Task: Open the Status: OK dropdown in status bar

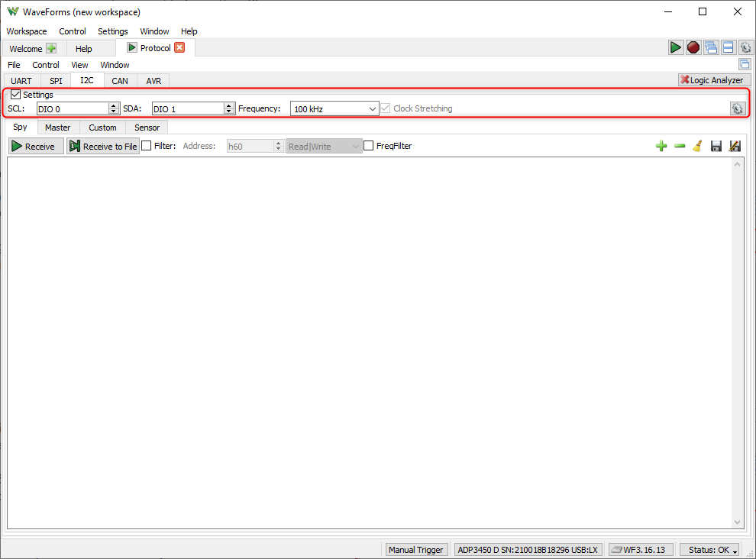Action: pos(709,550)
